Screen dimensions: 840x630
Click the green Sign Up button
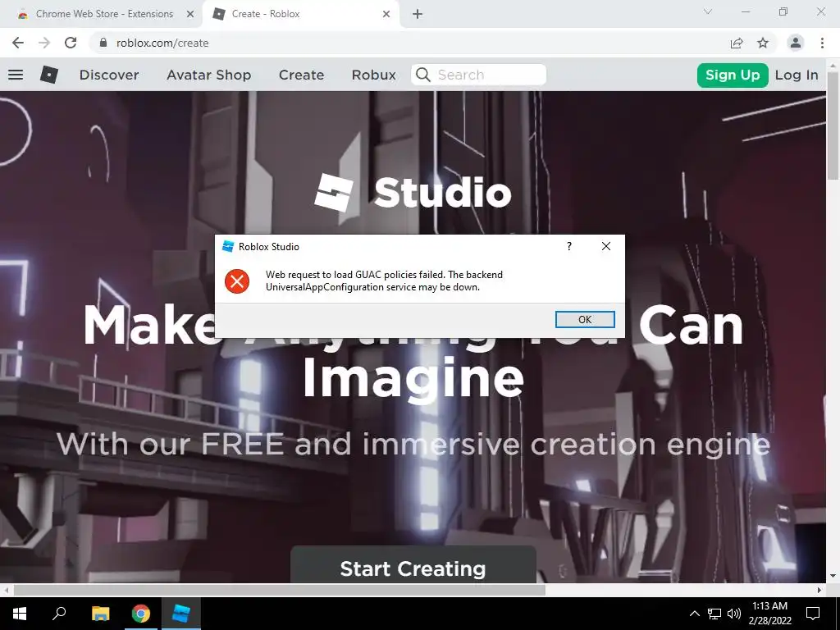(x=733, y=75)
